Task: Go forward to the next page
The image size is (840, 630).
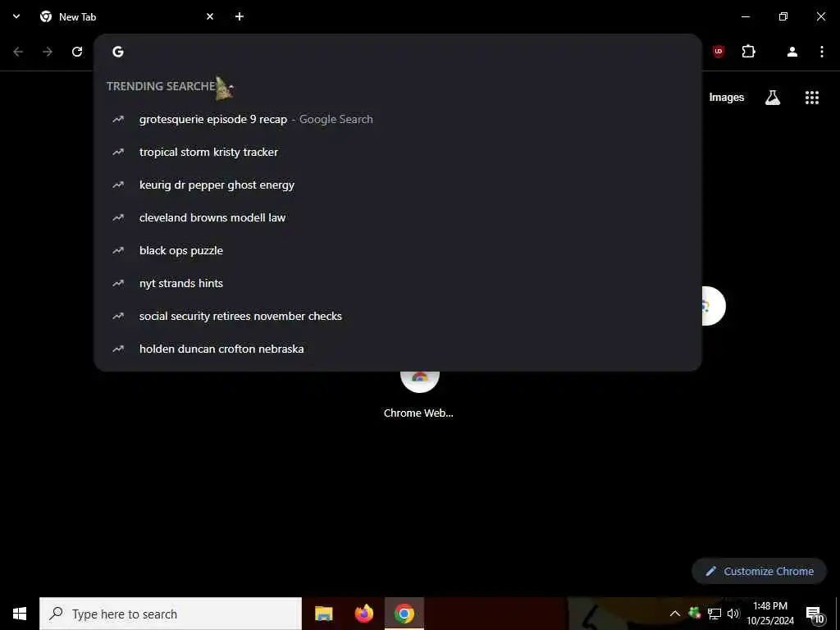Action: (48, 52)
